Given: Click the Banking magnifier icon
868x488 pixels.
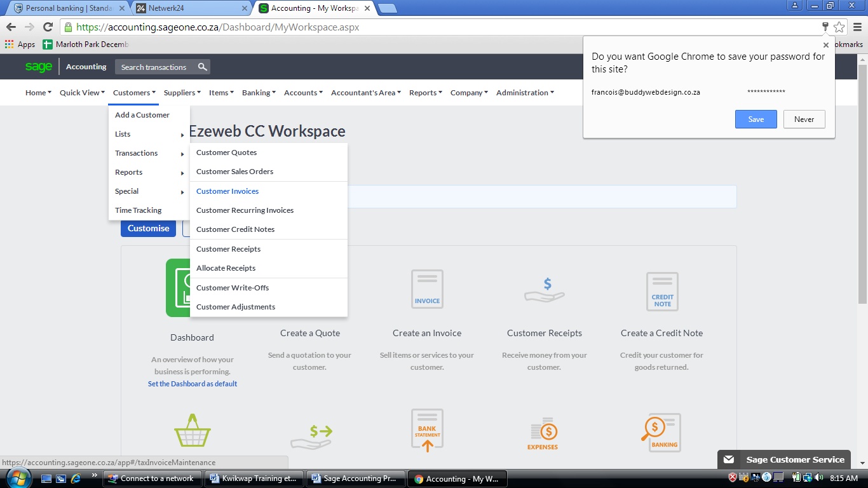Looking at the screenshot, I should click(x=661, y=433).
